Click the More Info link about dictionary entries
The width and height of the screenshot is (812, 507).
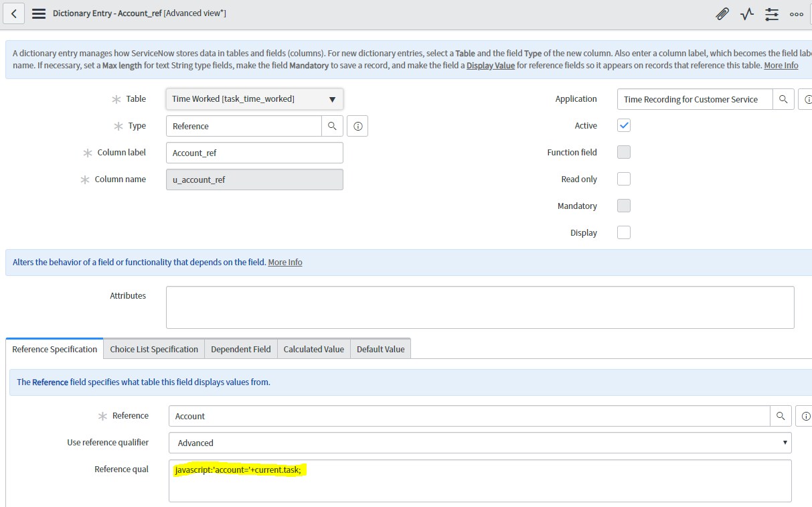coord(781,65)
